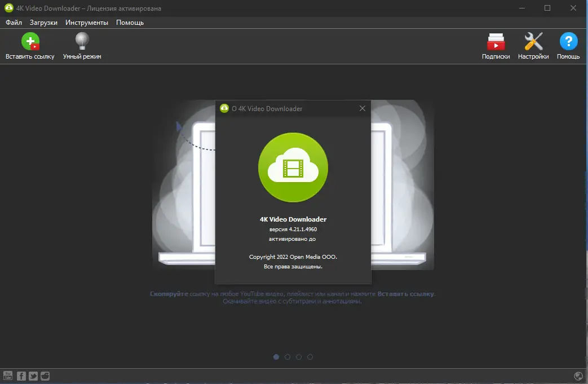Click the app icon in main title bar
Image resolution: width=588 pixels, height=384 pixels.
(x=8, y=8)
